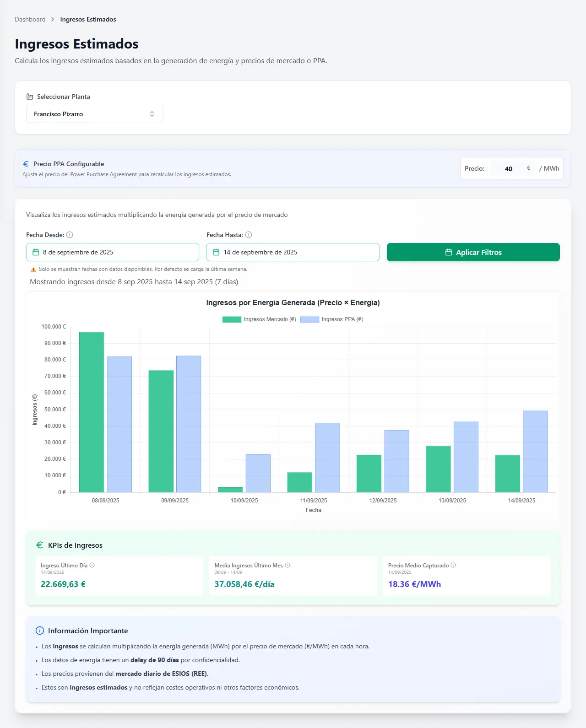Screen dimensions: 586x728
Task: Click the euro icon beside Precio PPA Configurable
Action: click(x=26, y=164)
